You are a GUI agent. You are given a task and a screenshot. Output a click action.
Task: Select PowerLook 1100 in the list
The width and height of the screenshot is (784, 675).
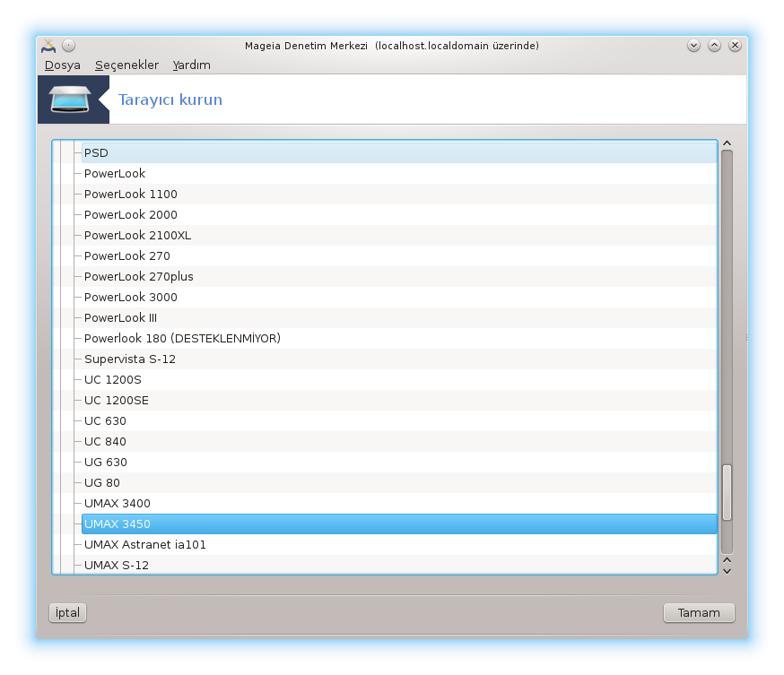pyautogui.click(x=399, y=194)
